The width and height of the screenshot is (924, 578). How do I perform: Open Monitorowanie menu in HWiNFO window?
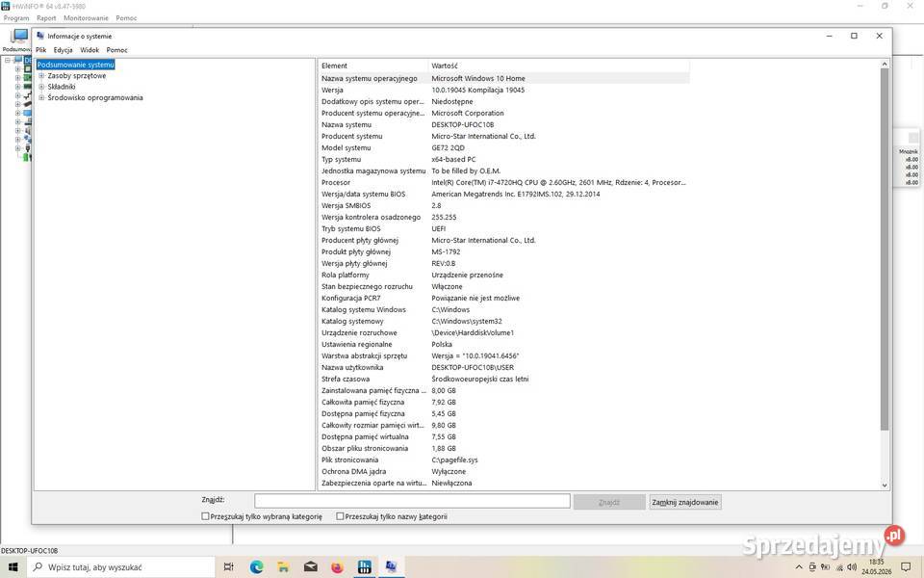(86, 18)
